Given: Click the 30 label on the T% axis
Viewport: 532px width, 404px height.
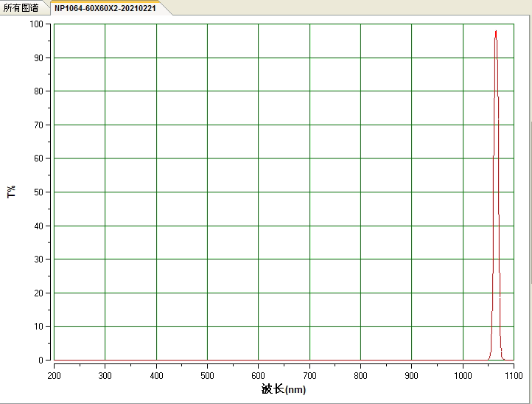Looking at the screenshot, I should click(38, 260).
